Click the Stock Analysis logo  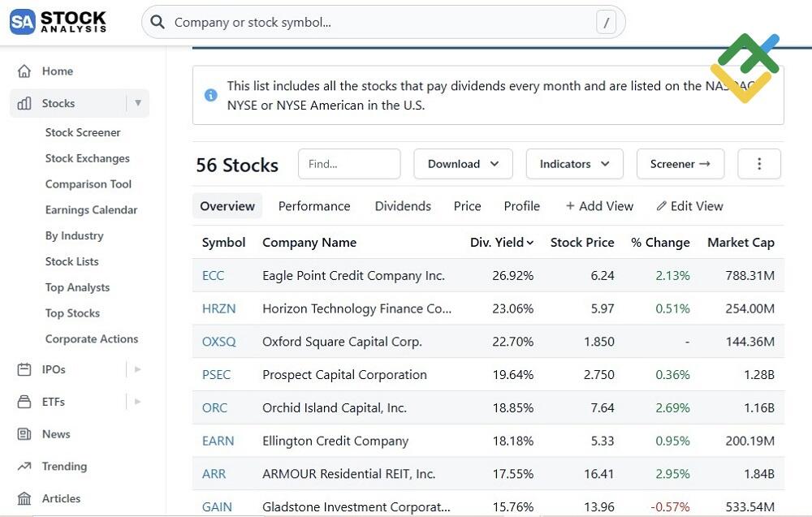(x=58, y=22)
